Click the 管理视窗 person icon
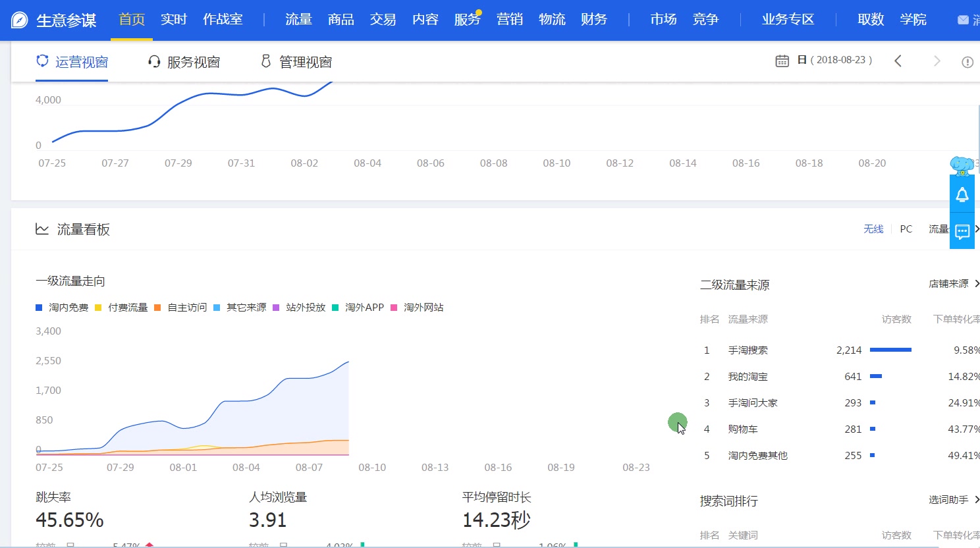 (x=266, y=61)
